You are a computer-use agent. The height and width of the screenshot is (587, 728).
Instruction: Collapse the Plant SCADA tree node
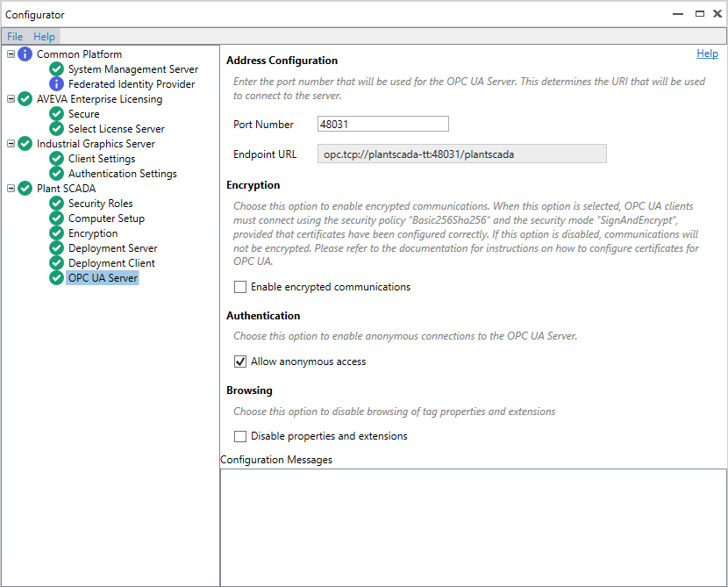click(x=11, y=188)
